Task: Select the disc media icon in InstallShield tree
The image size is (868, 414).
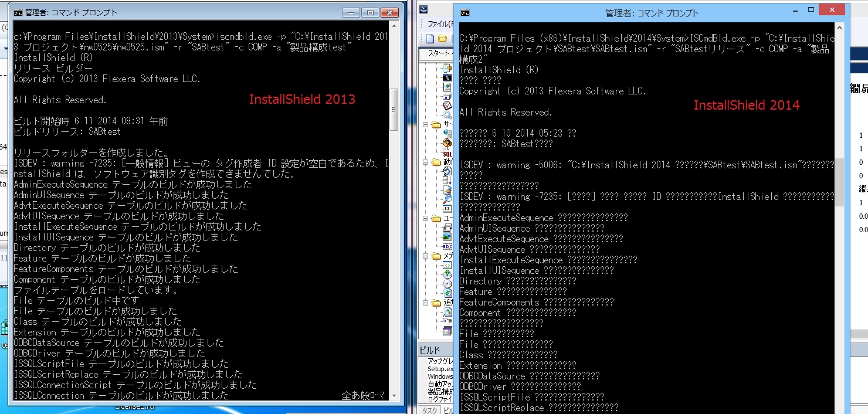Action: (x=447, y=284)
